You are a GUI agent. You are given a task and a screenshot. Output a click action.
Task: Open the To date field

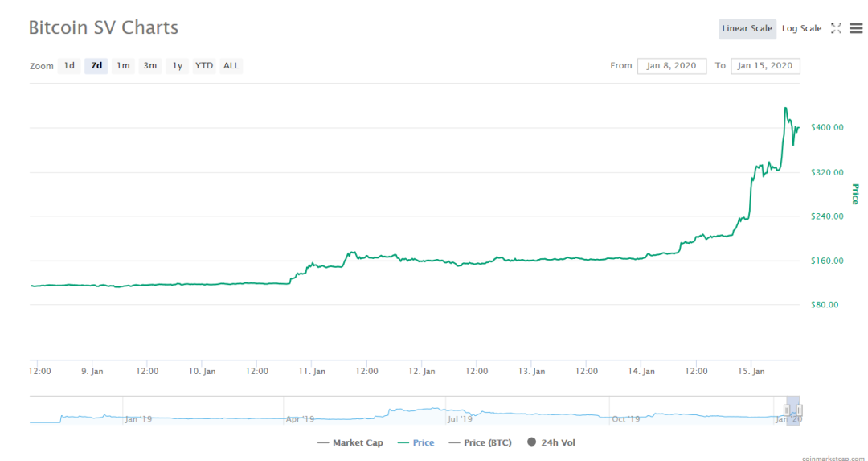point(765,66)
